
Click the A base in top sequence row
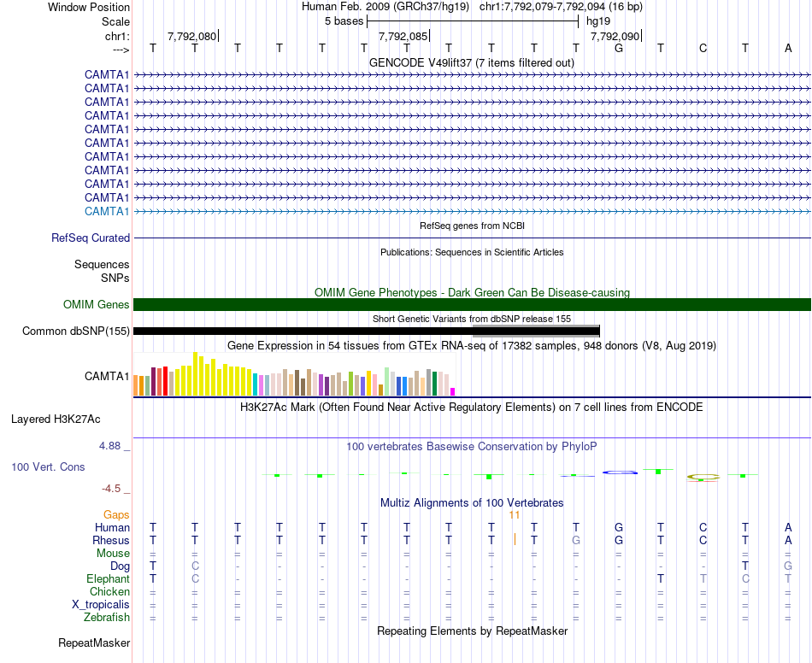[x=788, y=48]
